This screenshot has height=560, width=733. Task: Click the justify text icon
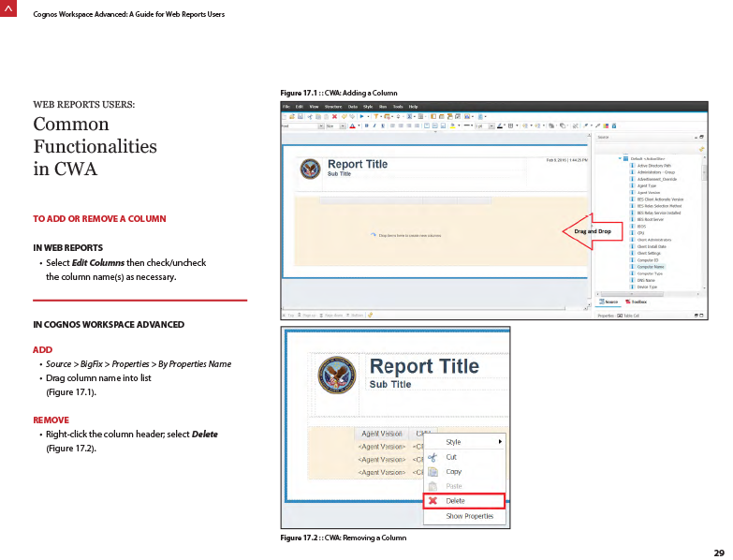(417, 125)
